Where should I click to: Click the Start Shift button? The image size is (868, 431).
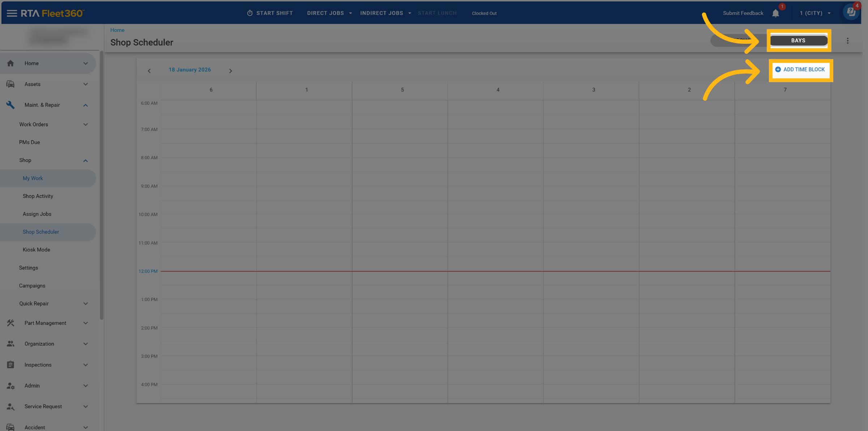(x=270, y=13)
